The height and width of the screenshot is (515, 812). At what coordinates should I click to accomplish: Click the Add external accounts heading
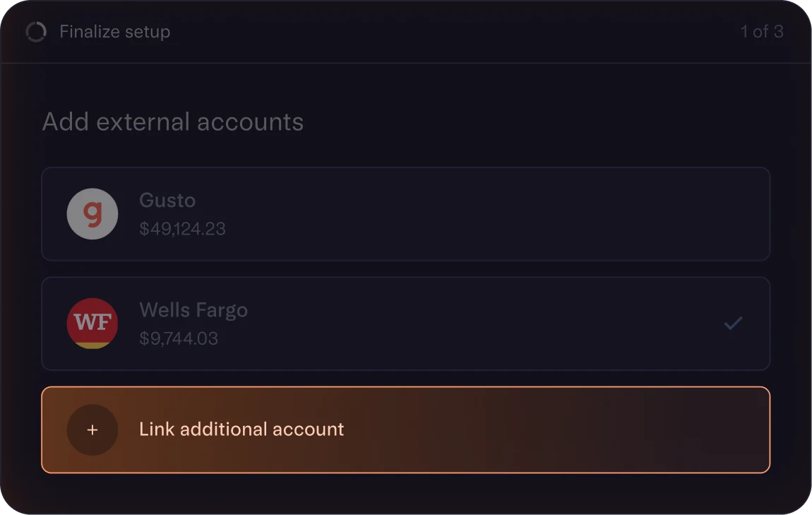pyautogui.click(x=173, y=122)
